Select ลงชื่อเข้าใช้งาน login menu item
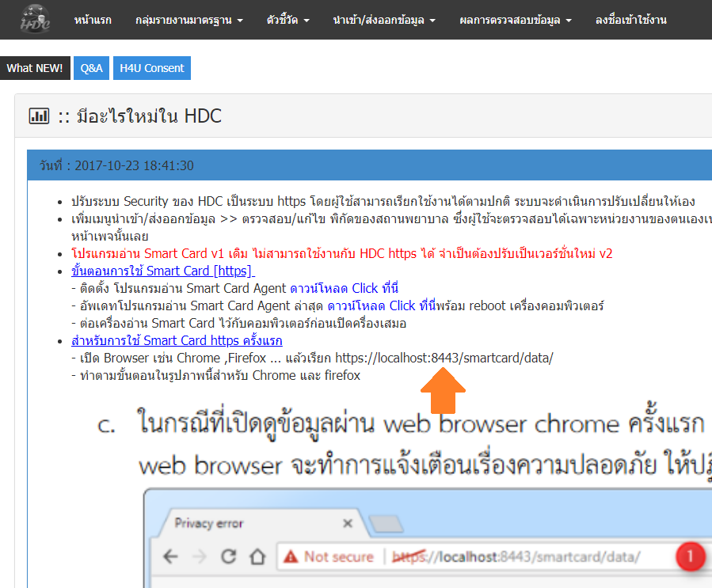 pyautogui.click(x=633, y=20)
